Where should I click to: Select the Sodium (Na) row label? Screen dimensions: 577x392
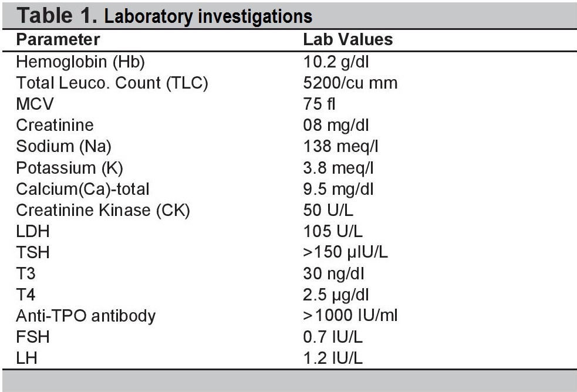[x=63, y=146]
